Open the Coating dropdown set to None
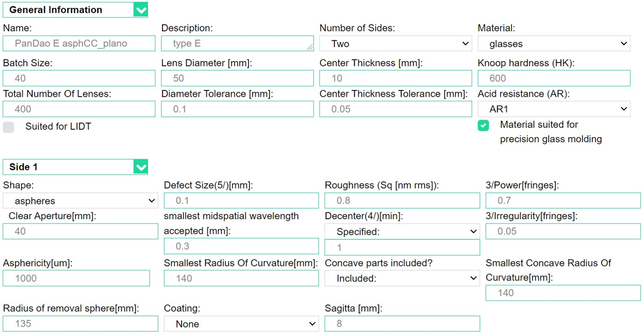Viewport: 644px width, 335px height. (241, 324)
